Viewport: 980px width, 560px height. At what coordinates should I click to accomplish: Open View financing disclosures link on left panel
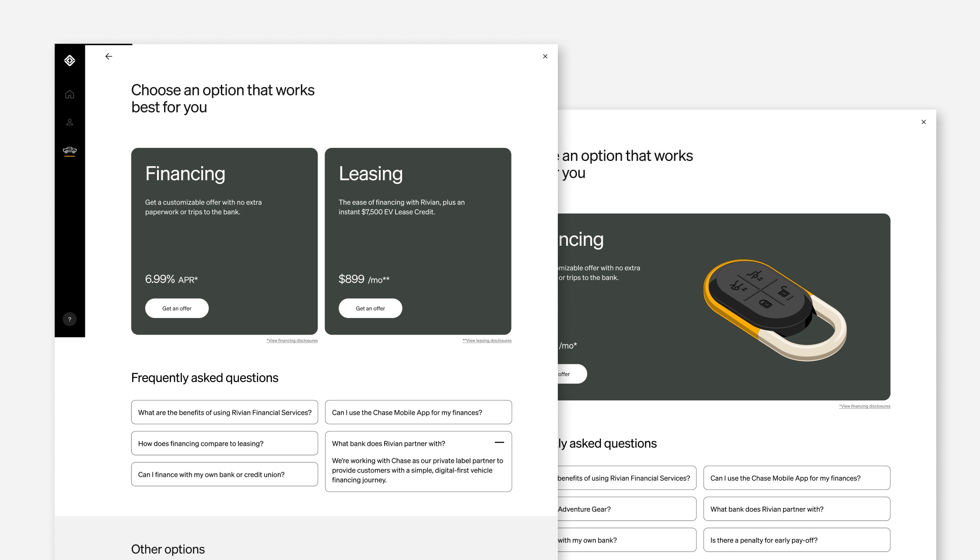coord(292,340)
